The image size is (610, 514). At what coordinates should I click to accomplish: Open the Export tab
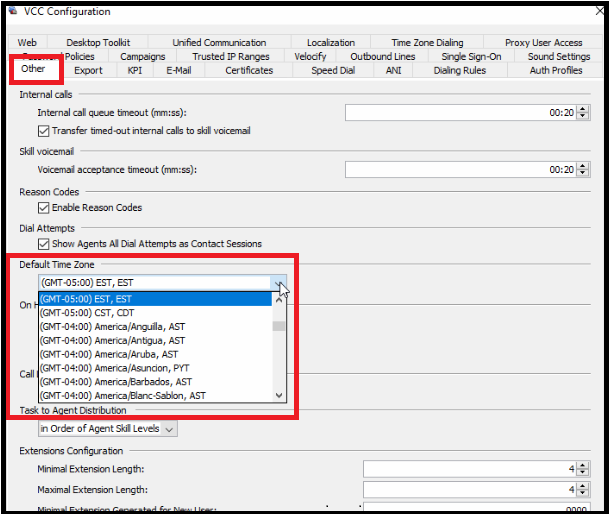(88, 70)
